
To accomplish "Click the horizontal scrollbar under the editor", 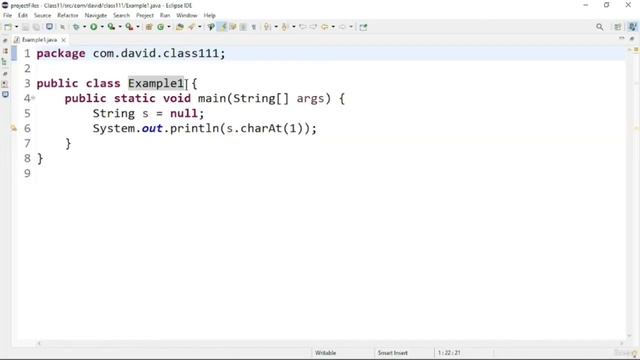I will [x=331, y=343].
